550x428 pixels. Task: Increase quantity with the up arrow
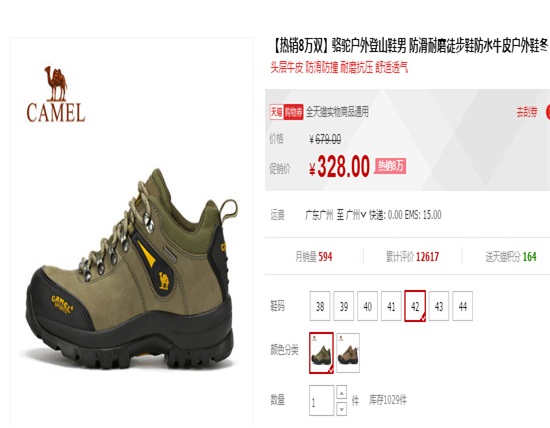(342, 392)
